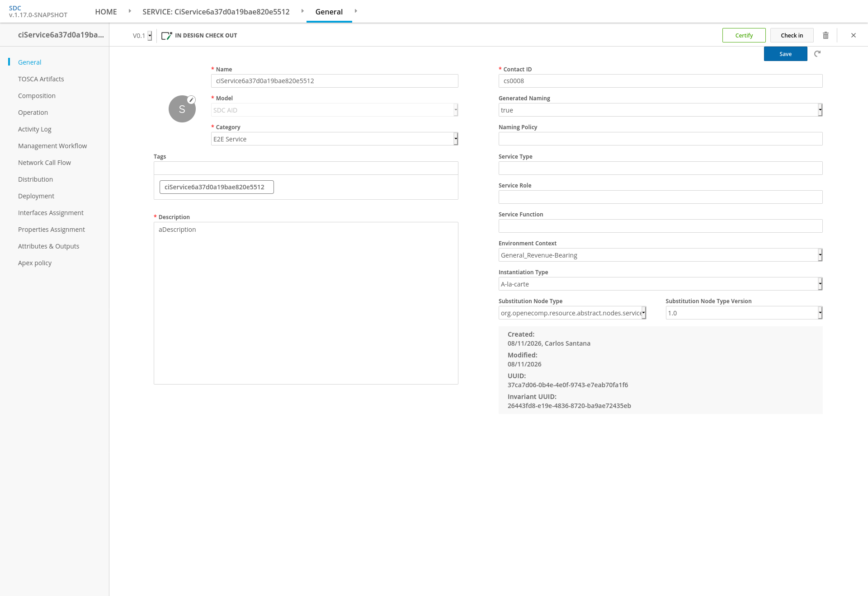Click the pencil edit icon on avatar
868x596 pixels.
191,100
